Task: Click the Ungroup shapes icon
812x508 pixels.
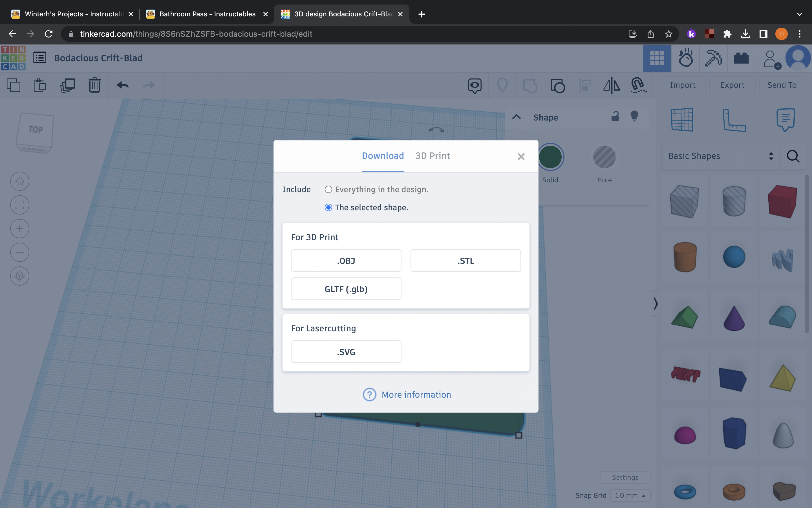Action: 558,86
